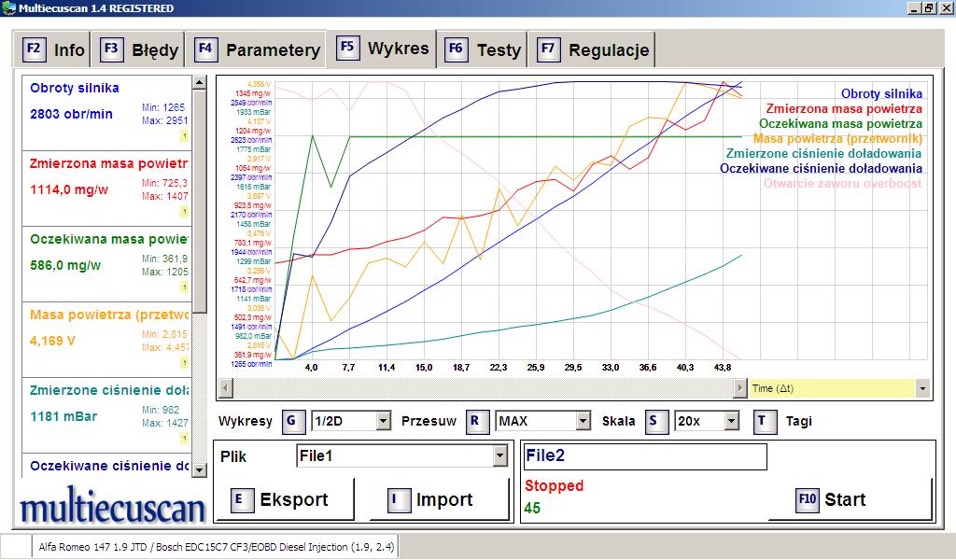The image size is (956, 560).
Task: Click the chart's horizontal scrollbar track
Action: tap(485, 387)
